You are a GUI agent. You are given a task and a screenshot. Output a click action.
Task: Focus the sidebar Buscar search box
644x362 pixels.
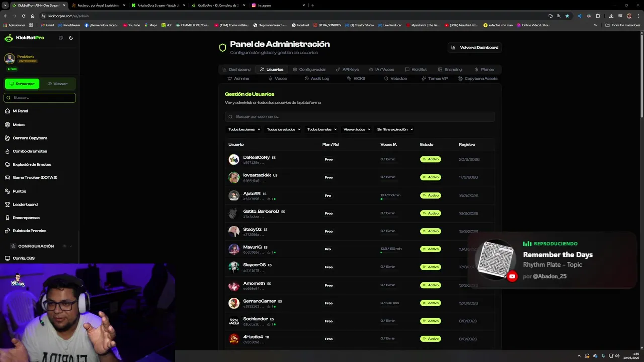40,98
